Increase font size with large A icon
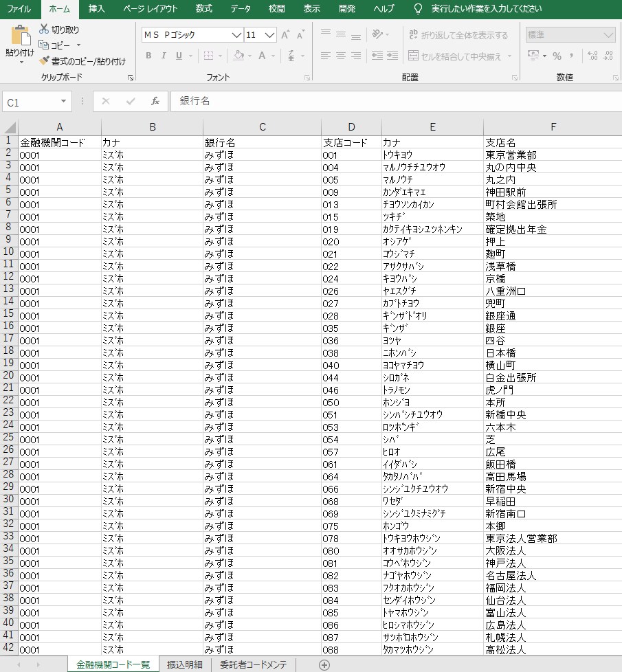 (x=285, y=35)
